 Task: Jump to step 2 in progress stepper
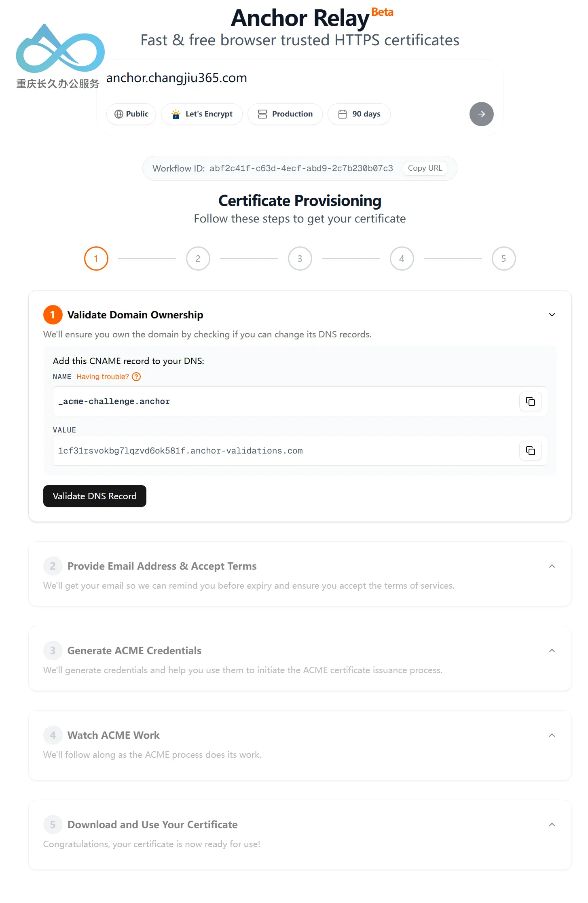click(198, 259)
